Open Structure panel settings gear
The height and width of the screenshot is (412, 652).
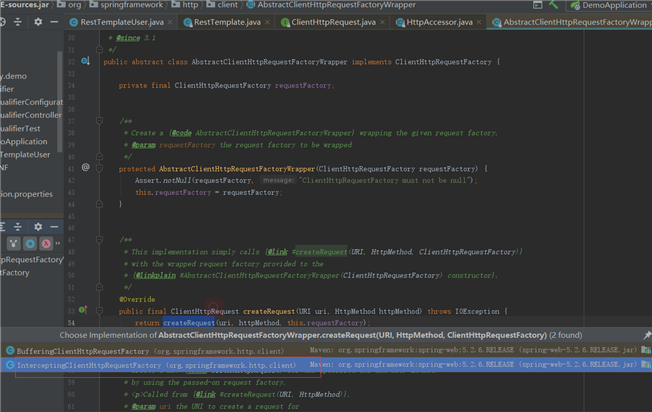click(38, 227)
